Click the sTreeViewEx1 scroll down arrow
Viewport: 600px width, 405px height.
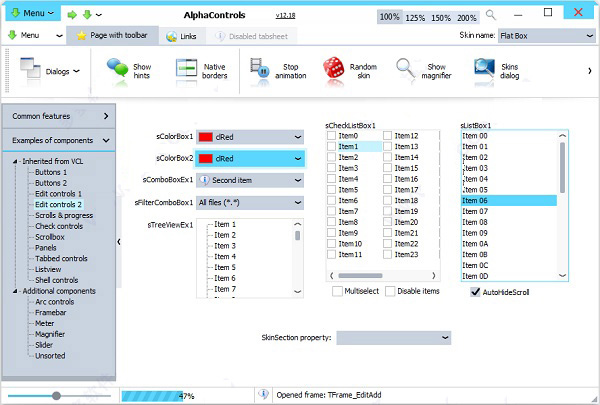[x=298, y=292]
